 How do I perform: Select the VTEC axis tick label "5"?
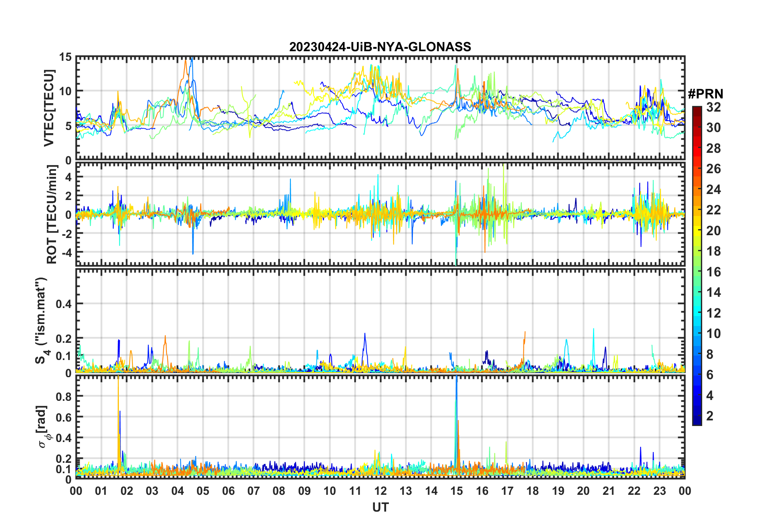pos(68,126)
